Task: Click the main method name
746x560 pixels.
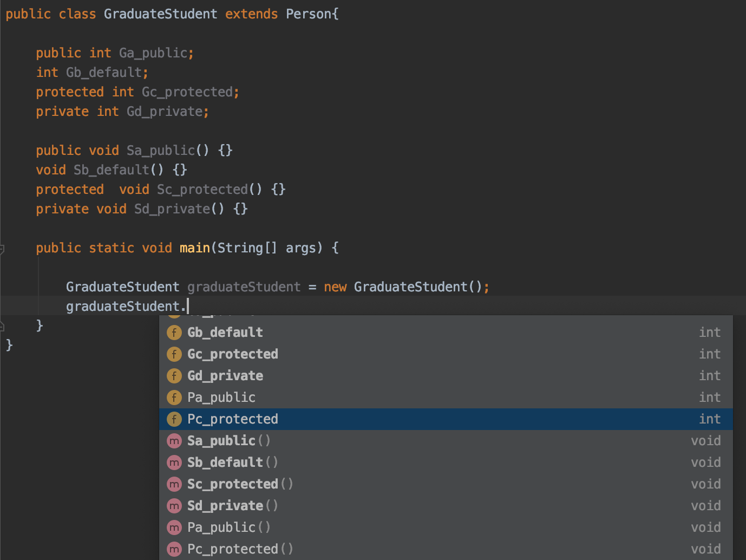Action: 195,248
